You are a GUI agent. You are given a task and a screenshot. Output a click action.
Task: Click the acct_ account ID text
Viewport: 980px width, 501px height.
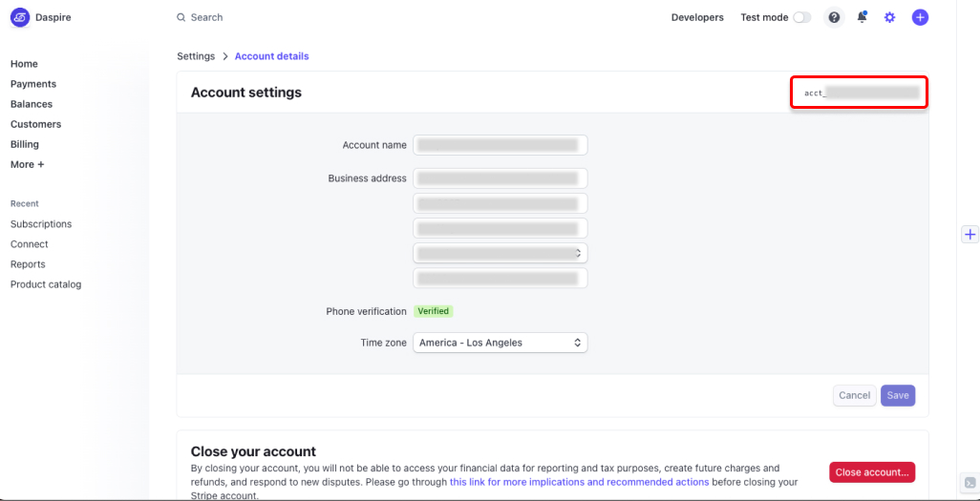[x=862, y=94]
